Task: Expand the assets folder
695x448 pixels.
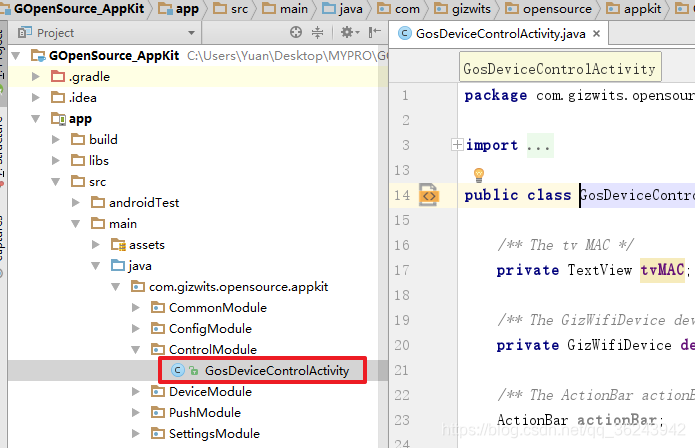Action: [x=96, y=245]
